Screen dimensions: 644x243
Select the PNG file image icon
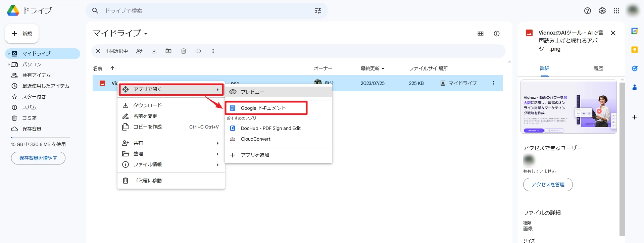point(102,83)
